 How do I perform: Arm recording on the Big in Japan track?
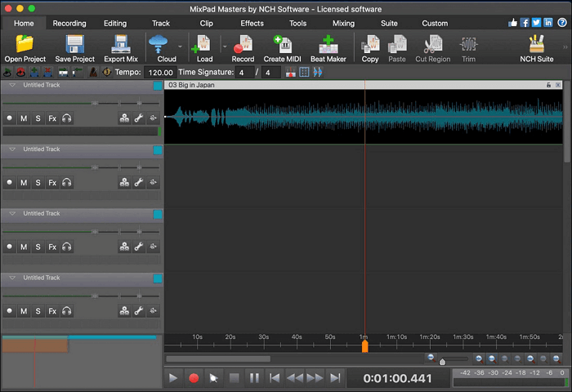[x=10, y=118]
